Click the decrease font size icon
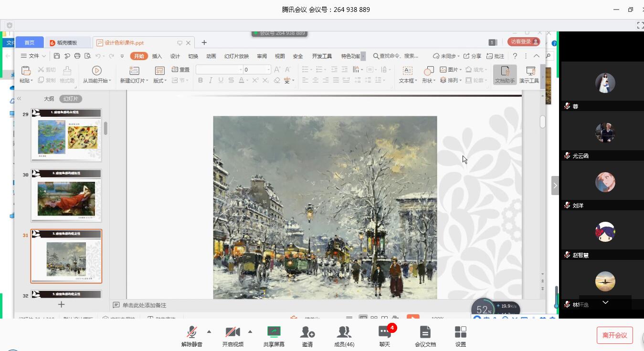644x351 pixels. [288, 70]
